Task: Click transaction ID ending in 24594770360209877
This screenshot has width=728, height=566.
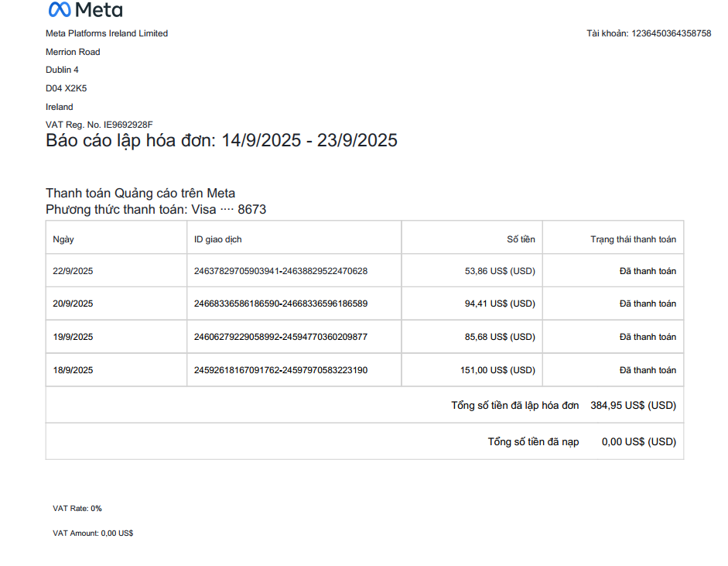Action: click(281, 337)
